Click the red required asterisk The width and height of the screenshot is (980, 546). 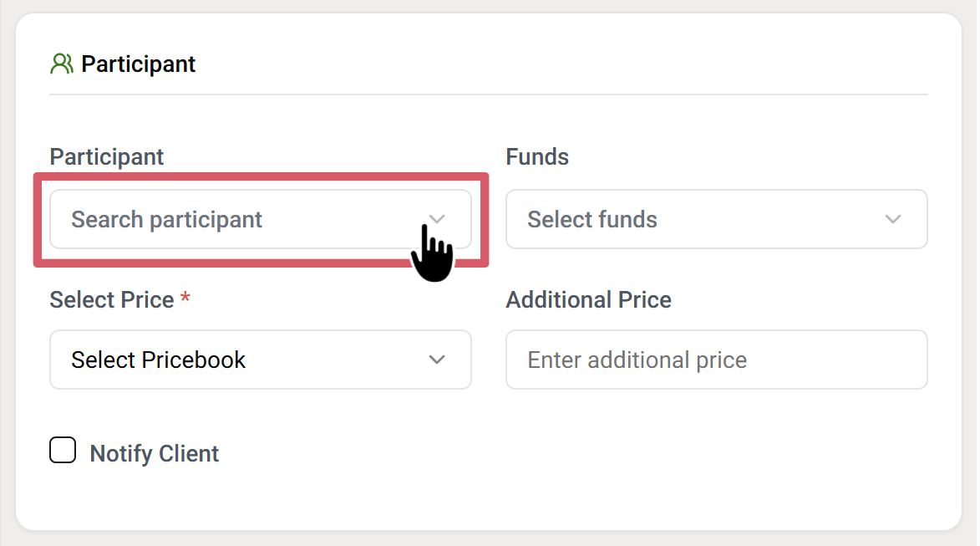pos(185,299)
